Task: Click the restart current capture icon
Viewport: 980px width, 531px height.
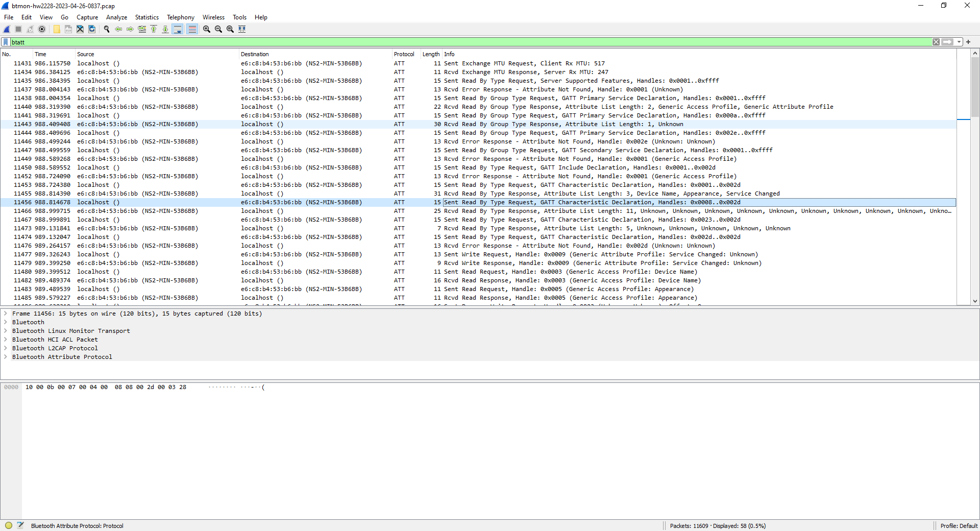Action: click(x=30, y=29)
